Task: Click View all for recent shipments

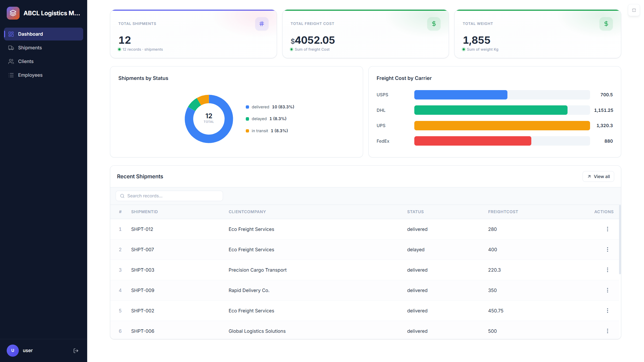Action: click(598, 176)
